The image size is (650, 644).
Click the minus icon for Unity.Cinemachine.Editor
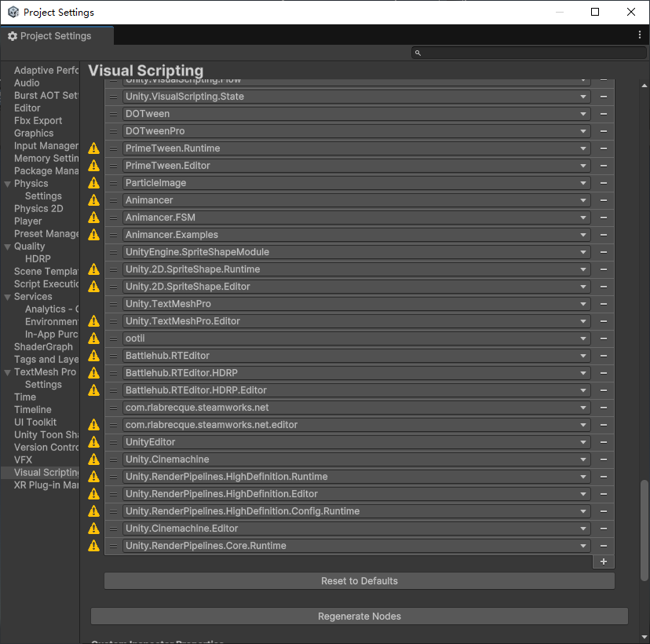point(603,529)
